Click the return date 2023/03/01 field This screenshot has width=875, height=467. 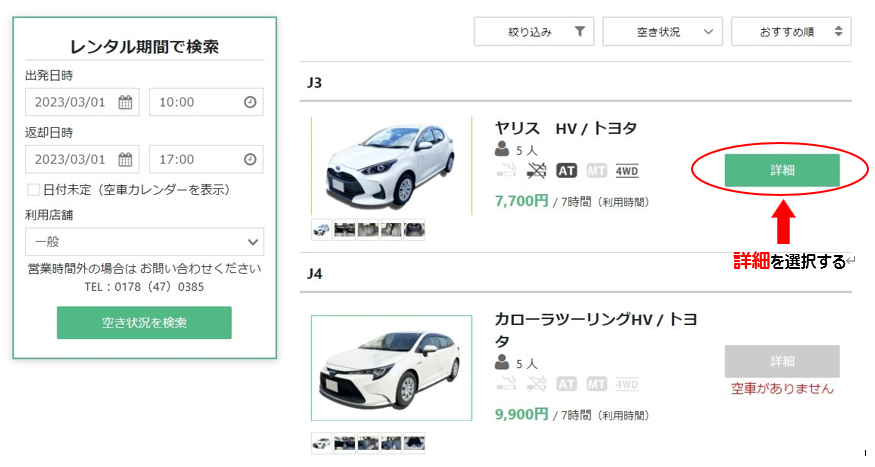(x=71, y=159)
